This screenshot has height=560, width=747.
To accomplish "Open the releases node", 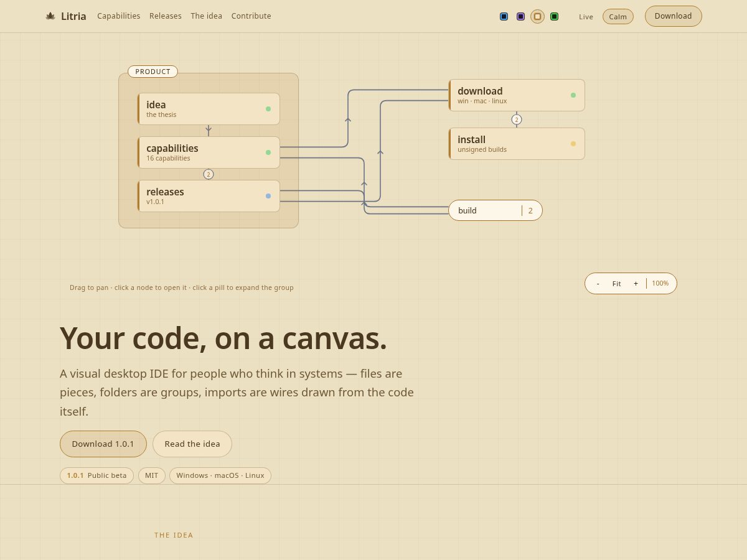I will 209,196.
